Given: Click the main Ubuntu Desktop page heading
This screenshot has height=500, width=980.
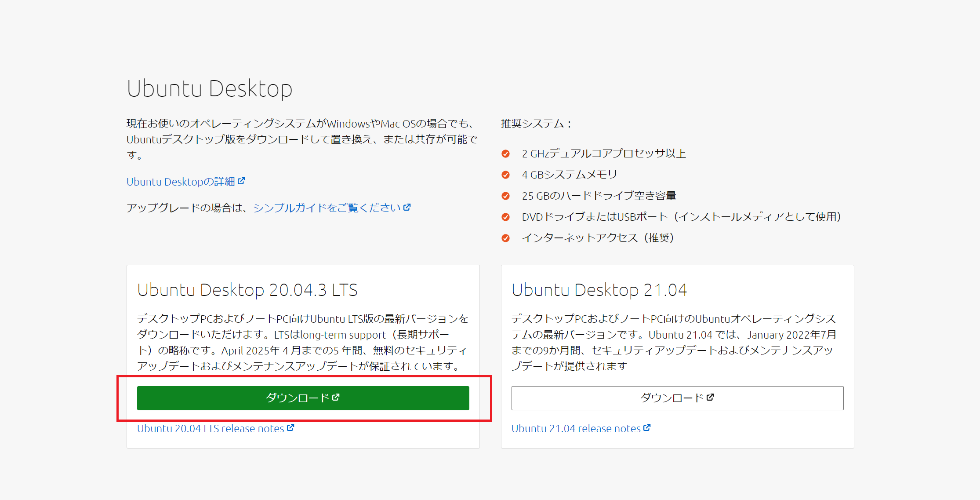Looking at the screenshot, I should (x=210, y=88).
